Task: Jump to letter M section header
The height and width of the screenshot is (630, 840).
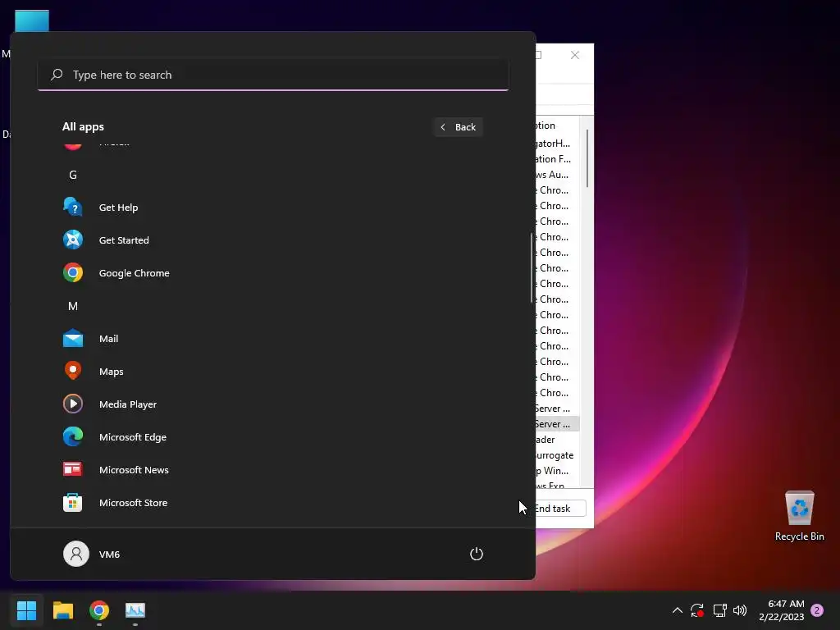Action: pos(73,306)
